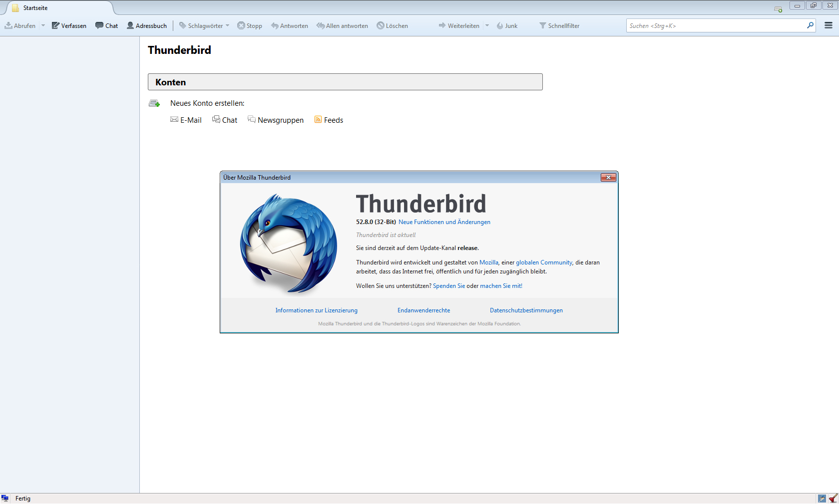Create a new Feeds account

tap(329, 120)
